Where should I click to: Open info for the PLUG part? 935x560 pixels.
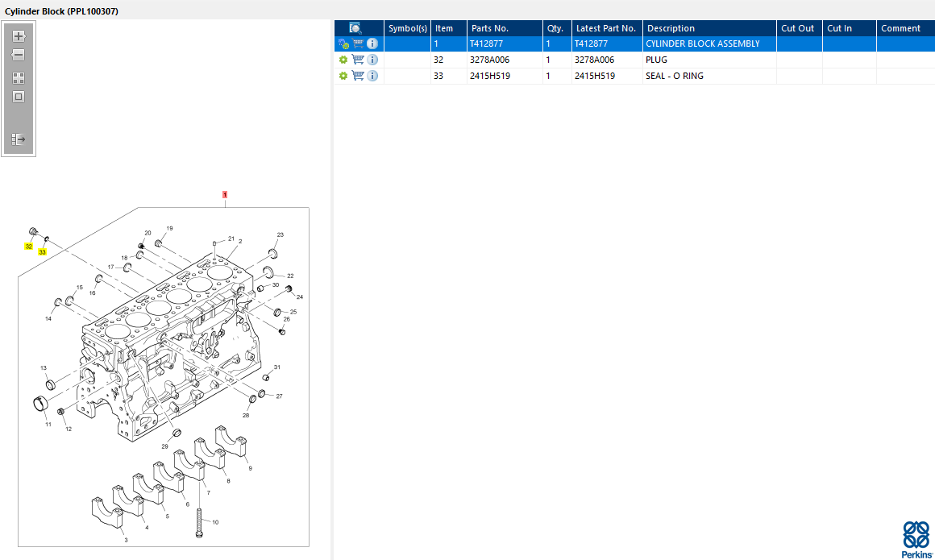click(372, 60)
